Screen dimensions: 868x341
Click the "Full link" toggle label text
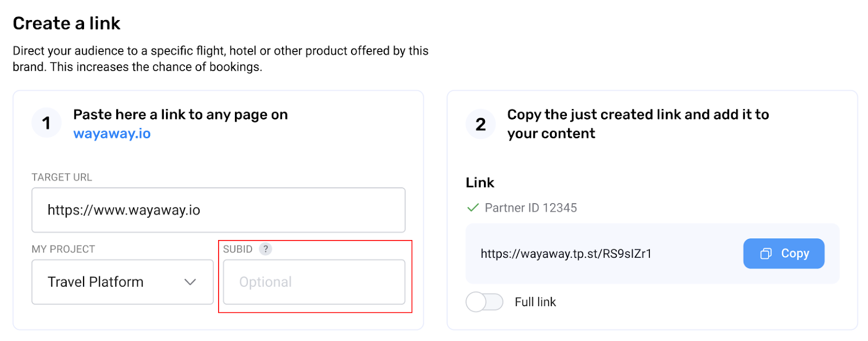(x=535, y=302)
